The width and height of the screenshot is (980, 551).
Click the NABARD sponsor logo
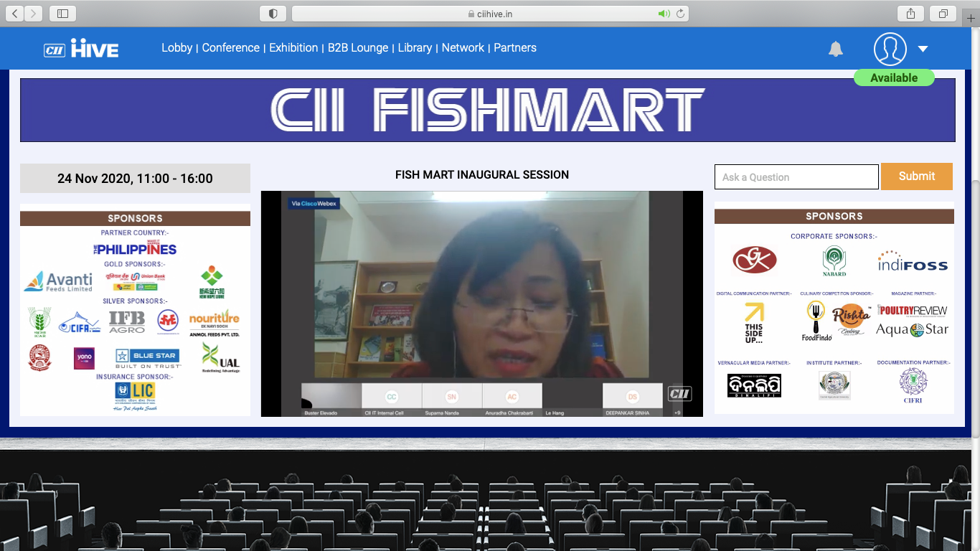coord(834,261)
